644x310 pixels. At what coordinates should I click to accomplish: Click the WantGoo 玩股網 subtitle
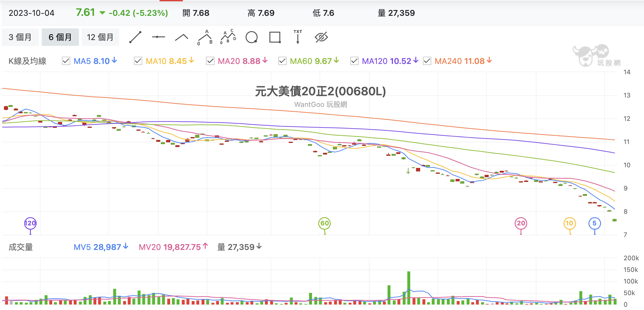coord(321,105)
